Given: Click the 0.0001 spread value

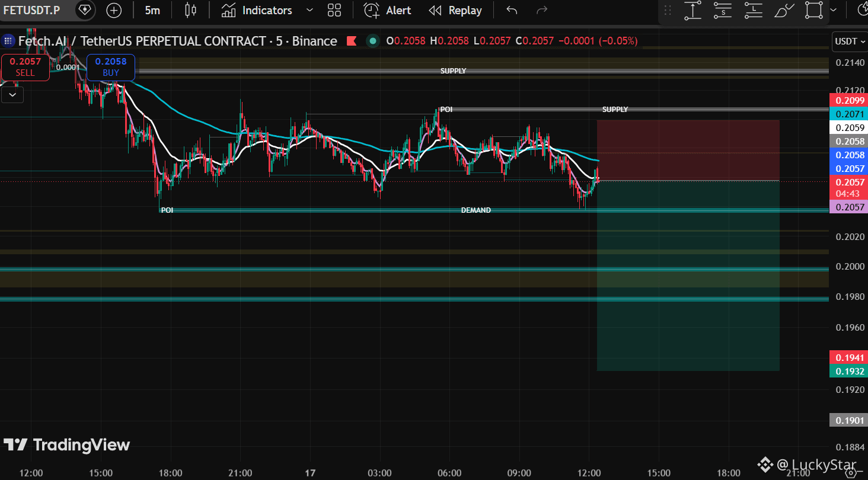Looking at the screenshot, I should pos(68,67).
